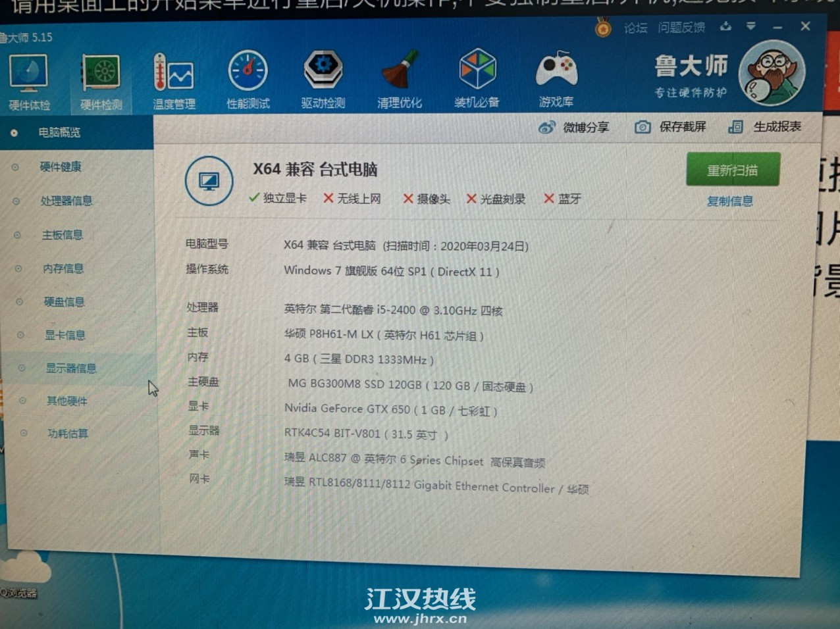
Task: Click the 鲁大师 mascot avatar
Action: point(772,73)
